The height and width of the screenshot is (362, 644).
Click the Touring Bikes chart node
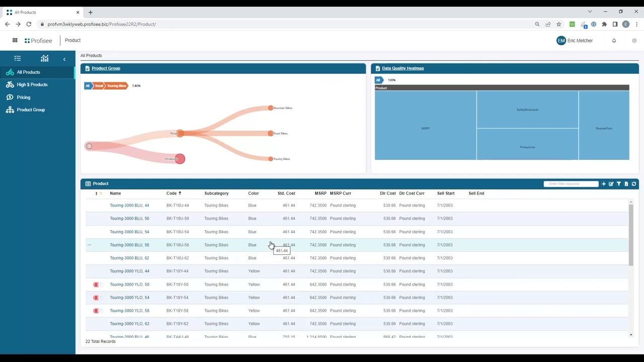point(271,159)
